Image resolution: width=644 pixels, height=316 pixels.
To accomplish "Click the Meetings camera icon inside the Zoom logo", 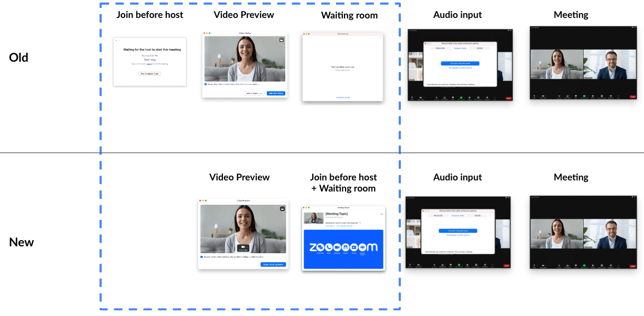I will [338, 247].
